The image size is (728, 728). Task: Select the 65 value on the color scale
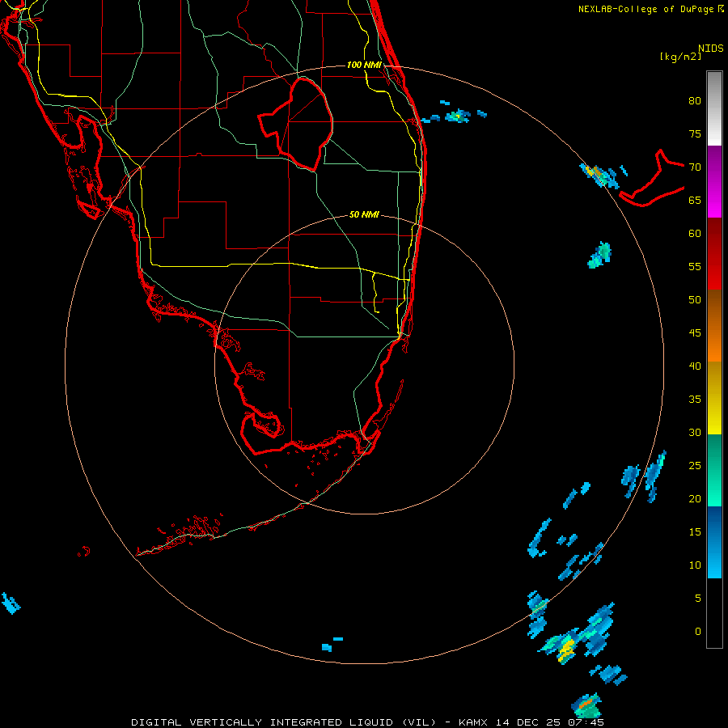click(x=695, y=201)
